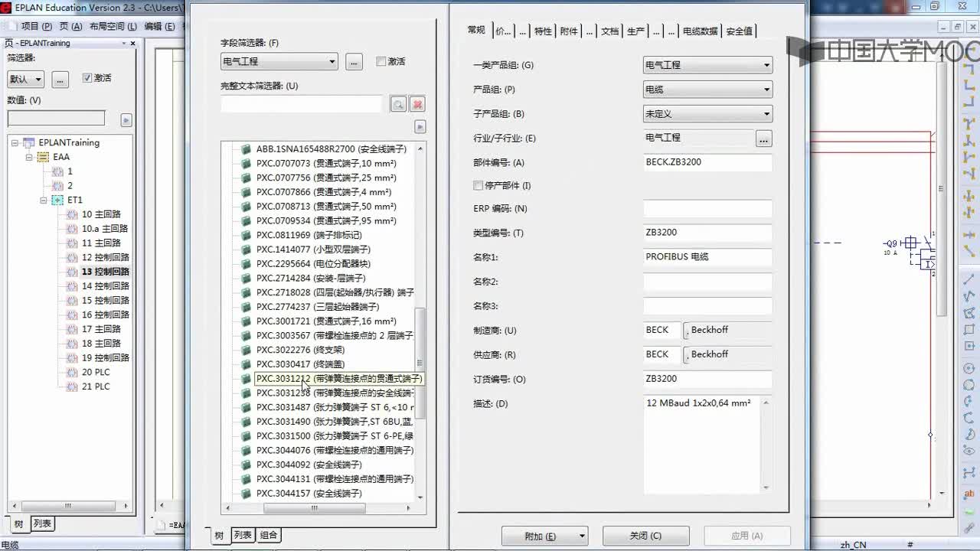Close the 页 - EPLANTraining navigator panel

click(x=132, y=44)
